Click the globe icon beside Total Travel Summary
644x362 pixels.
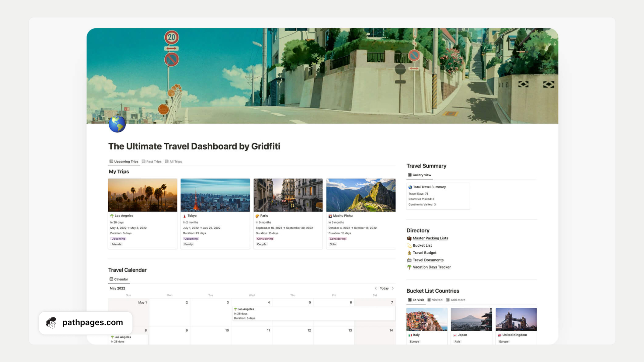click(x=410, y=187)
